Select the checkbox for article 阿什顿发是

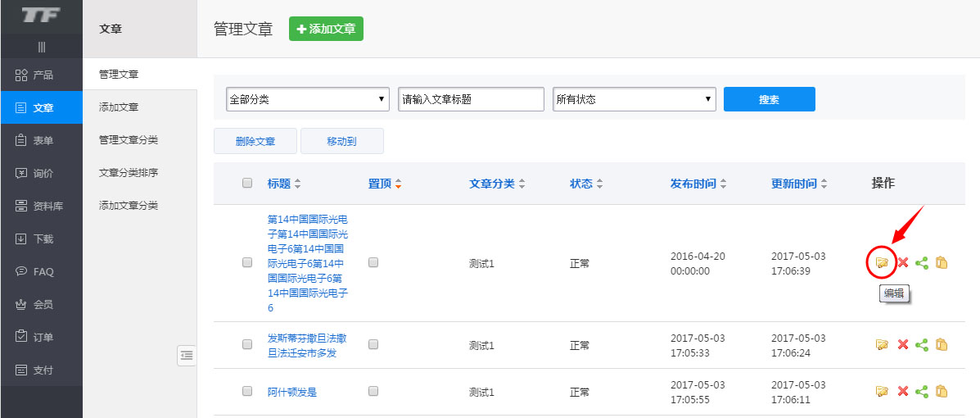247,392
